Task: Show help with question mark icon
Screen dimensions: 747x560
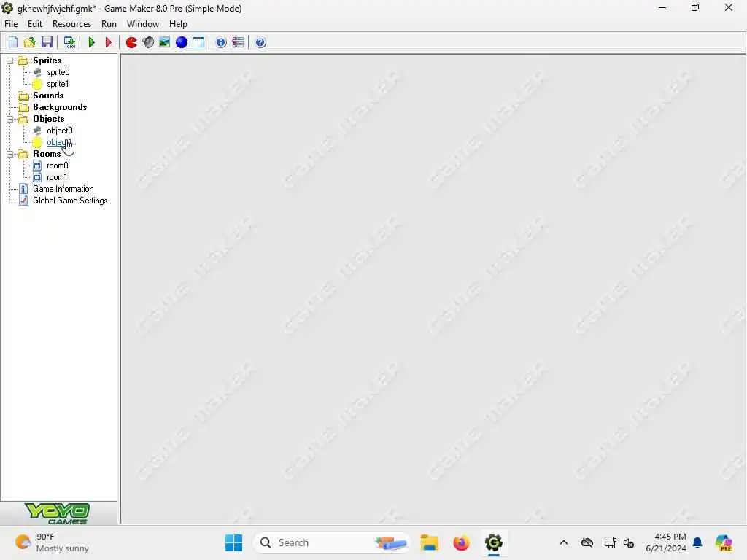Action: pyautogui.click(x=260, y=42)
